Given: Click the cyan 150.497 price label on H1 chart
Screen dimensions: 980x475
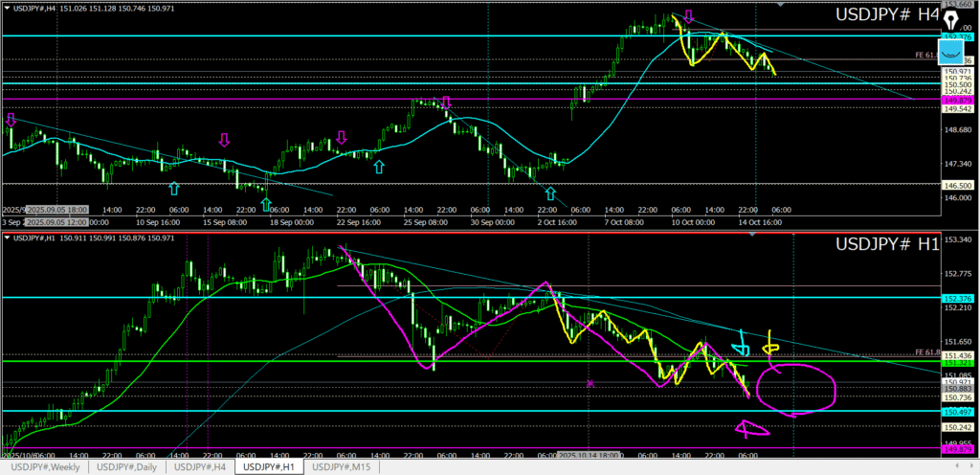Looking at the screenshot, I should pyautogui.click(x=958, y=411).
